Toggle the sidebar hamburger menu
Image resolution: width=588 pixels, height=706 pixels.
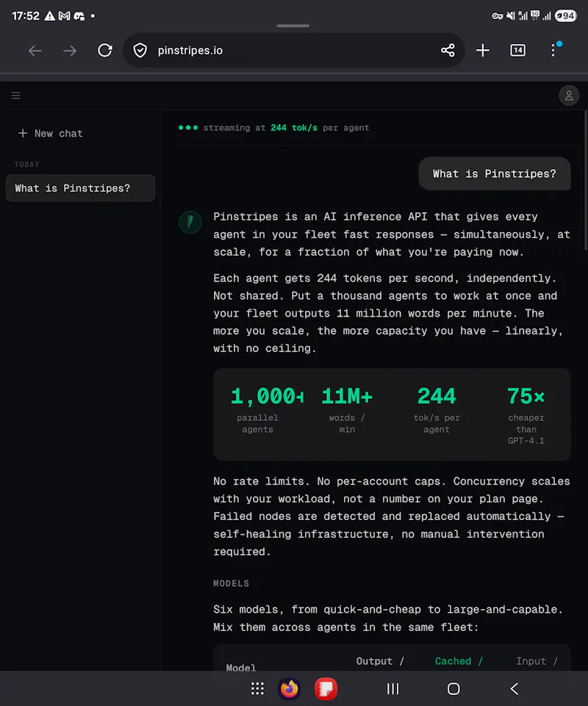coord(15,96)
